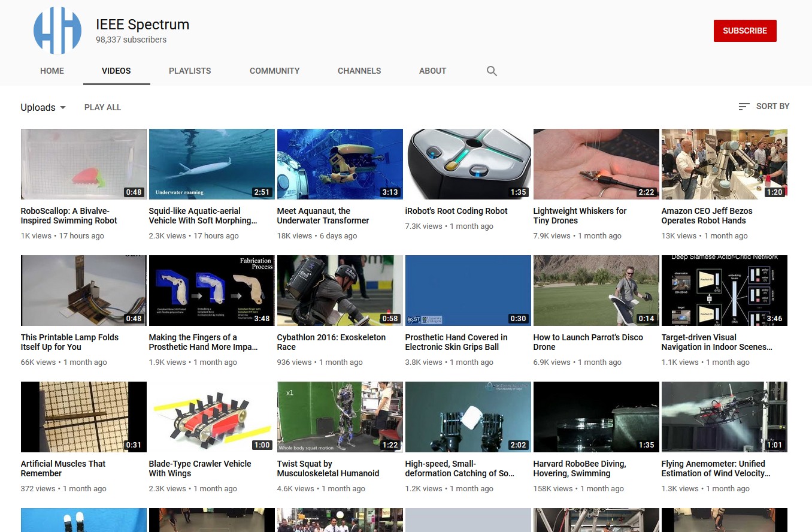Screen dimensions: 812x532
Task: Click title 'Meet Aquanaut, the Underwater Transformer'
Action: (x=323, y=216)
